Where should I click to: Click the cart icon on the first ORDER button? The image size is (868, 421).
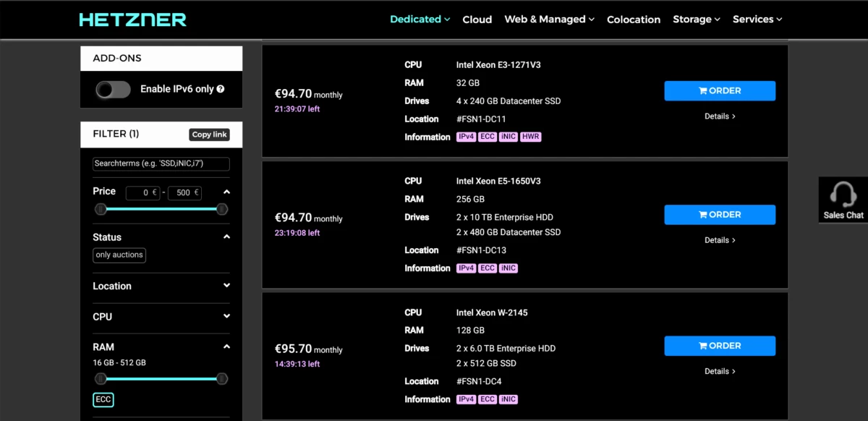(x=704, y=90)
